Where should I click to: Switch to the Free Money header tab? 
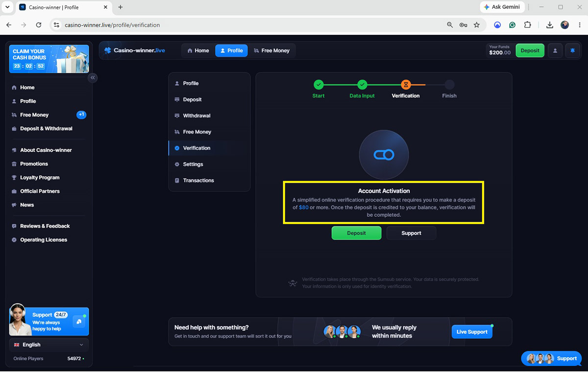coord(272,50)
